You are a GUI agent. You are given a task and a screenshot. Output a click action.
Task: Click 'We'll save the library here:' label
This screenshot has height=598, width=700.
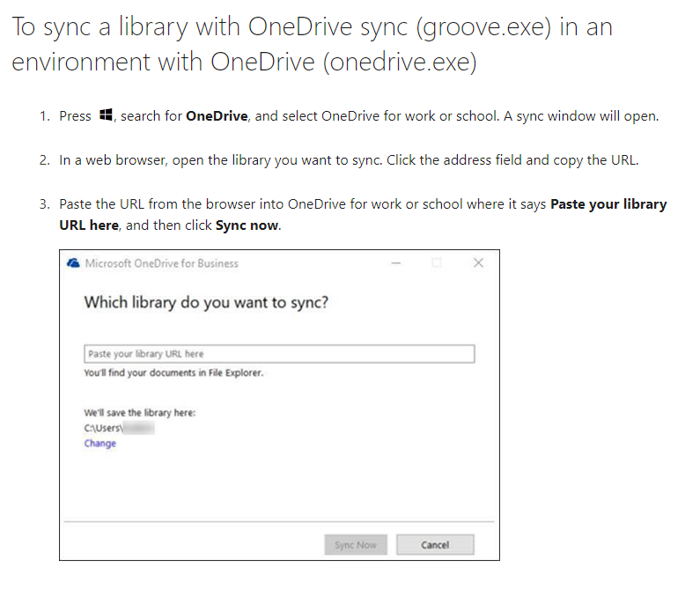(x=140, y=413)
